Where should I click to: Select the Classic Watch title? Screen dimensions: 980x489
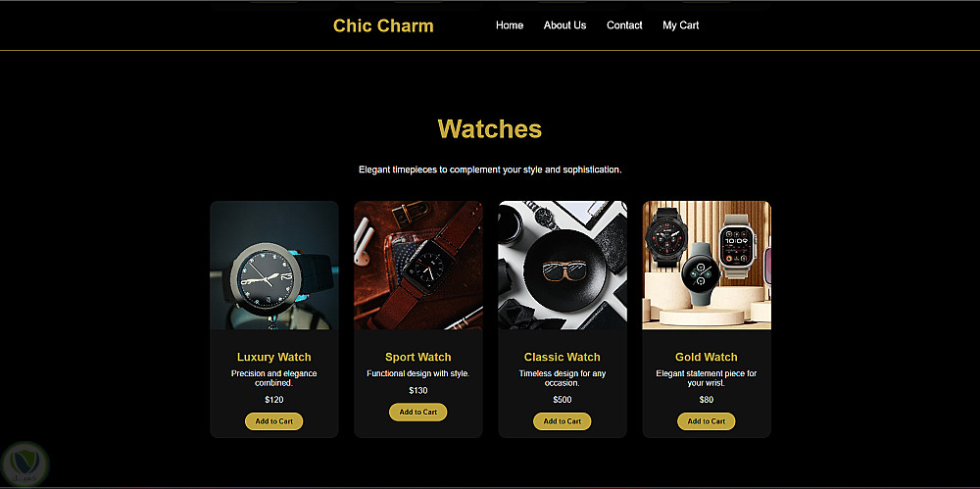pyautogui.click(x=562, y=357)
